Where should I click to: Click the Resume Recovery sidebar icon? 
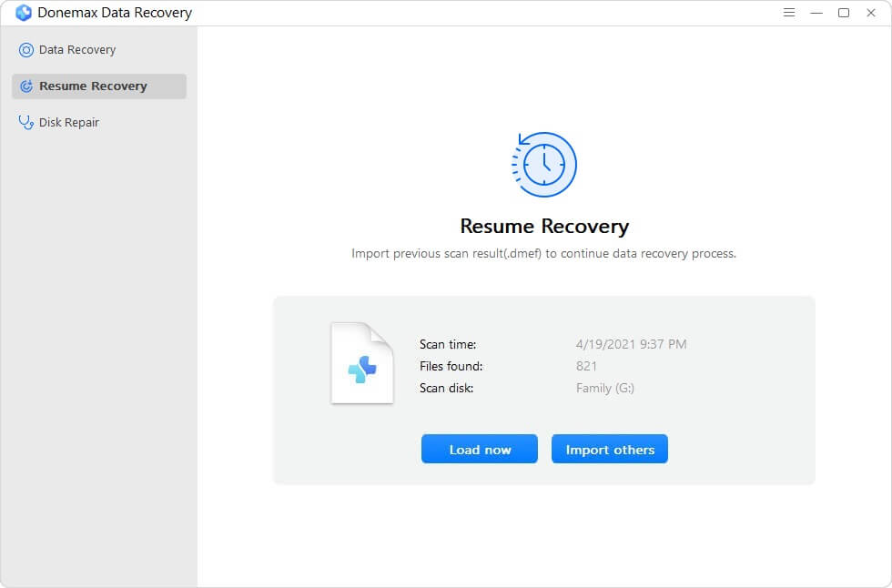click(x=26, y=86)
